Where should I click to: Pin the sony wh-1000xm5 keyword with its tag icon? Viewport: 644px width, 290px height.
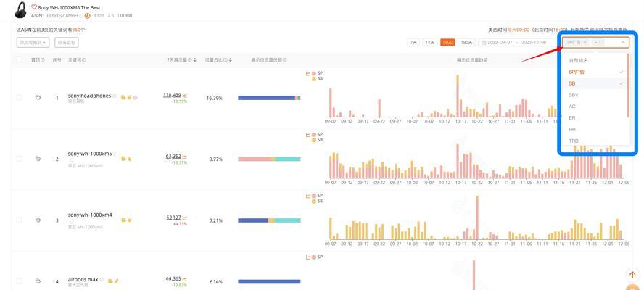point(38,159)
